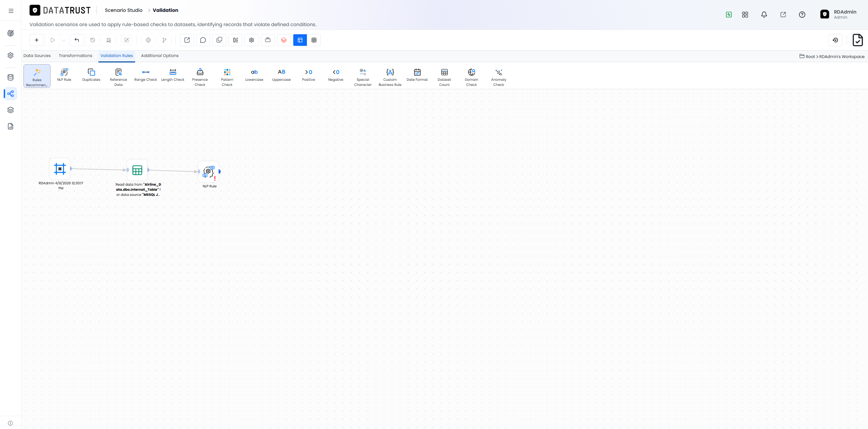Select the NLP Rule tool in the ribbon
Screen dimensions: 868x429
64,75
